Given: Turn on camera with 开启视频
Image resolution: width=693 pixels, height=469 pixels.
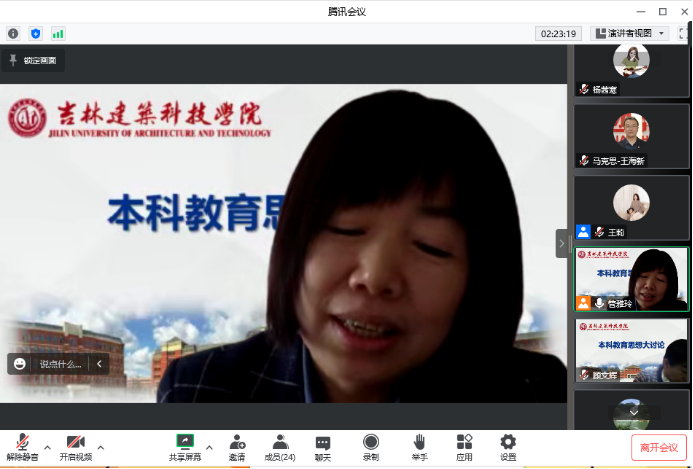Looking at the screenshot, I should [x=76, y=447].
